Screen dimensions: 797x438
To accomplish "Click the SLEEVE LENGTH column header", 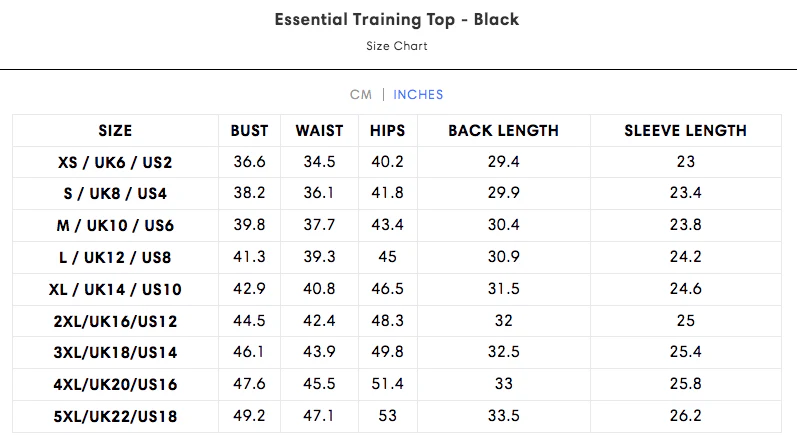I will pos(685,131).
